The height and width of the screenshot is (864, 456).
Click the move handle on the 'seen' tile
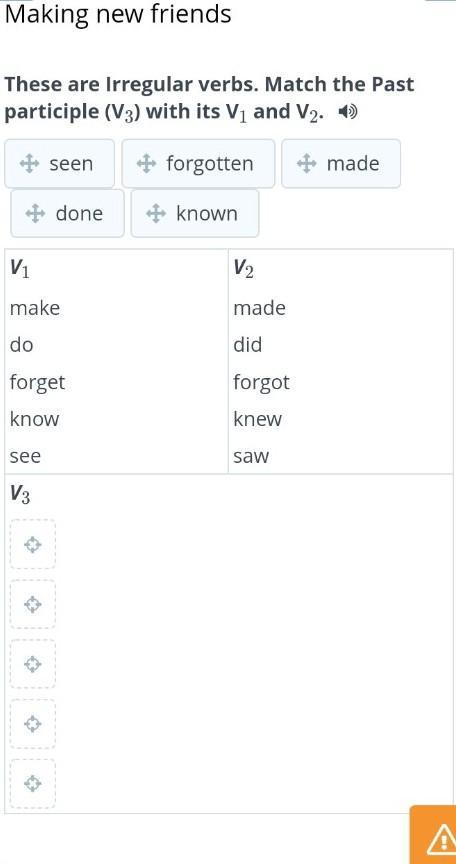[x=28, y=164]
